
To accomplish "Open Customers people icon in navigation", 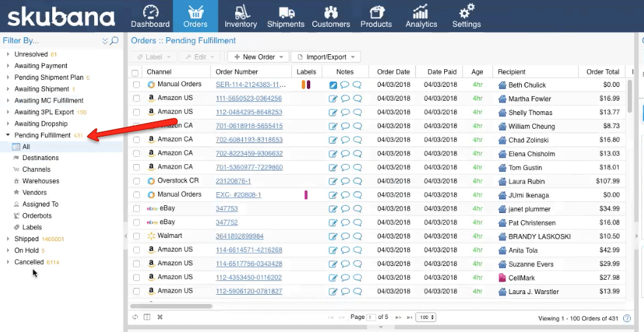I will point(331,12).
